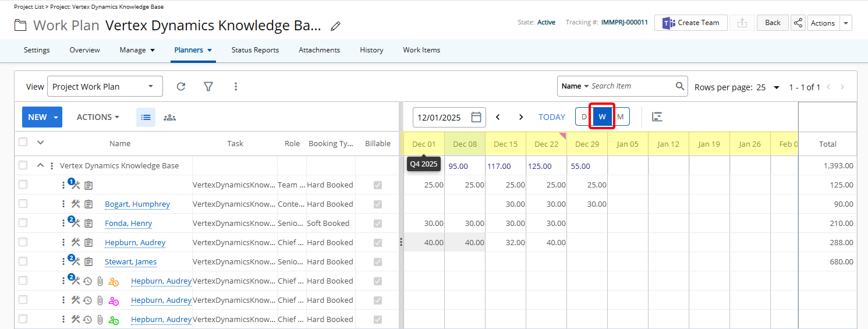Switch to the Work Items tab
Screen dimensions: 868x329
(421, 50)
